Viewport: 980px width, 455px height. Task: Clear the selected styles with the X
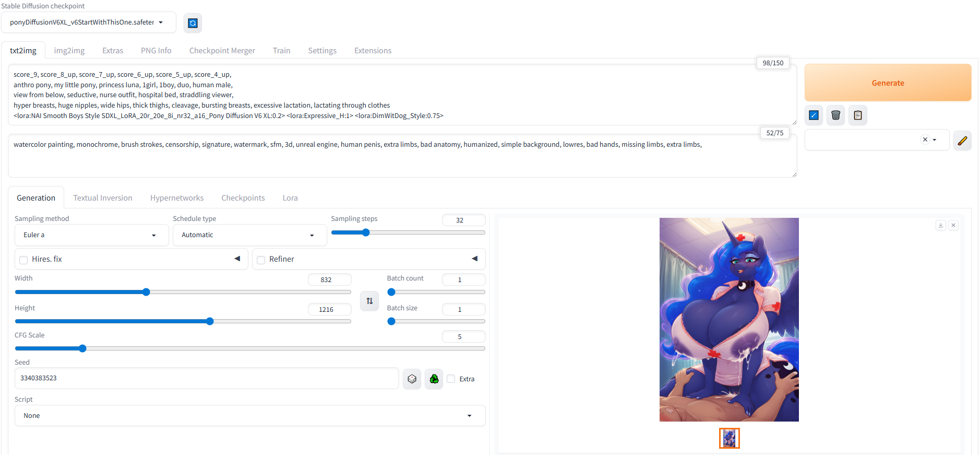(925, 139)
